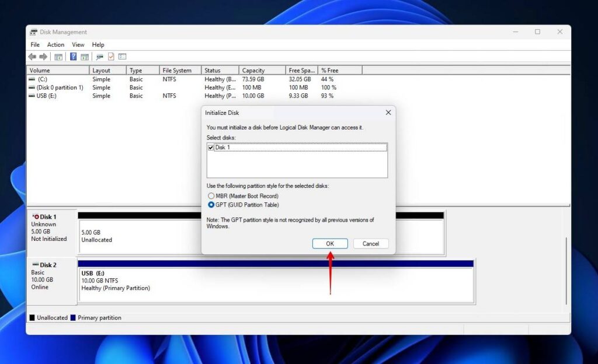The height and width of the screenshot is (364, 598).
Task: Select the refresh disk view toolbar icon
Action: [99, 57]
